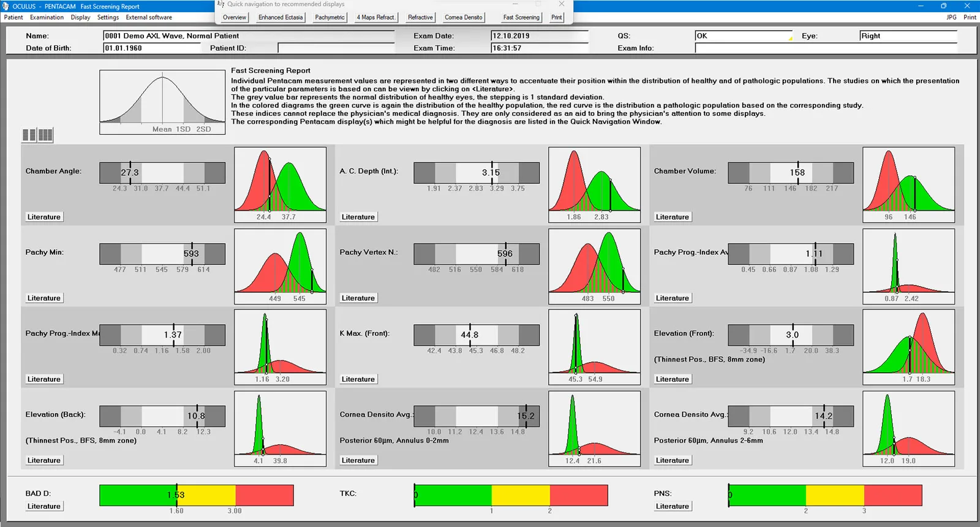
Task: Select the three-column layout icon
Action: [x=45, y=135]
